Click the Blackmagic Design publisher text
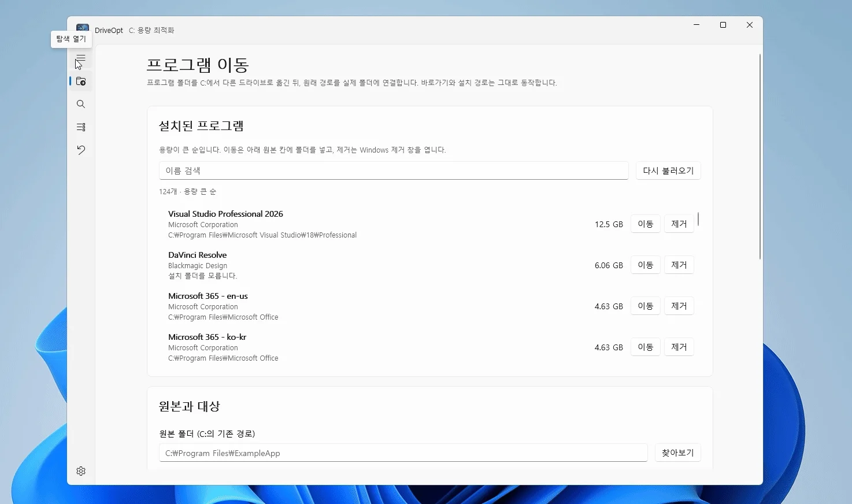852x504 pixels. click(x=198, y=266)
